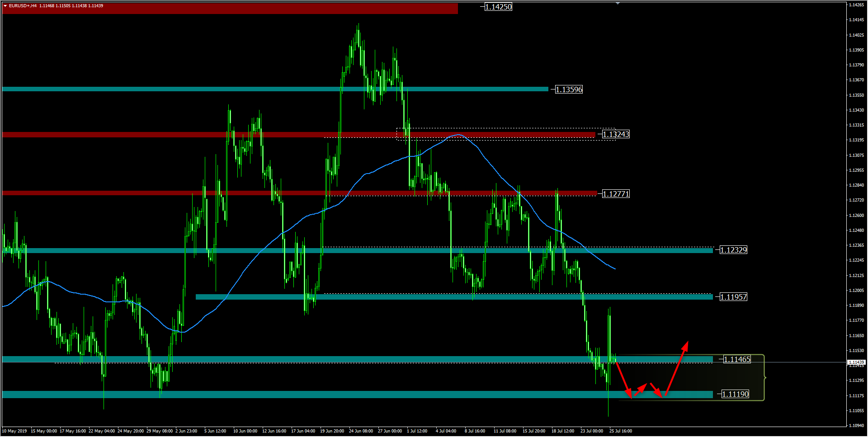Click the teal support band at 1.11957

pyautogui.click(x=452, y=297)
